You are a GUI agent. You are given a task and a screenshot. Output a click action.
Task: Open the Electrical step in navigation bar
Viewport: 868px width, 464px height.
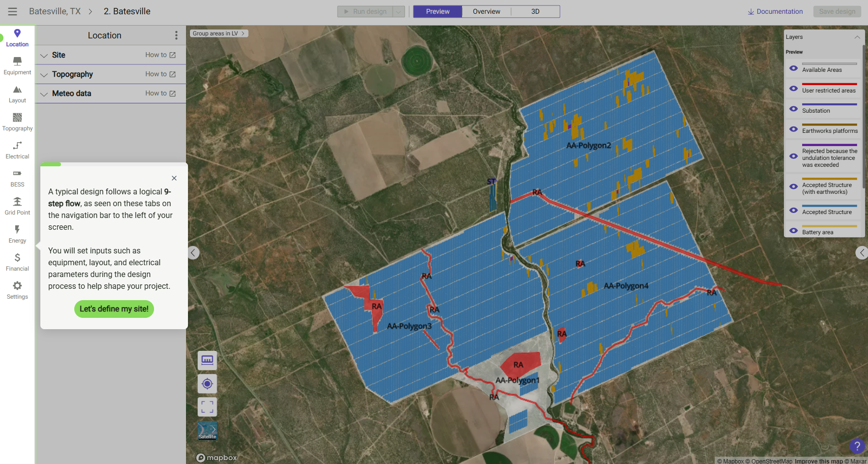(x=17, y=150)
